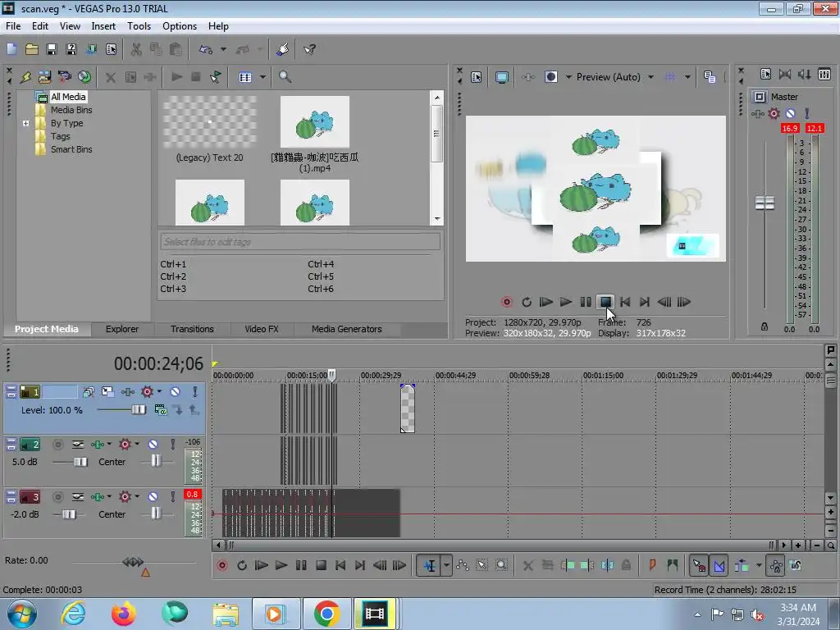Click the Track FX gear on track 1

pyautogui.click(x=147, y=391)
